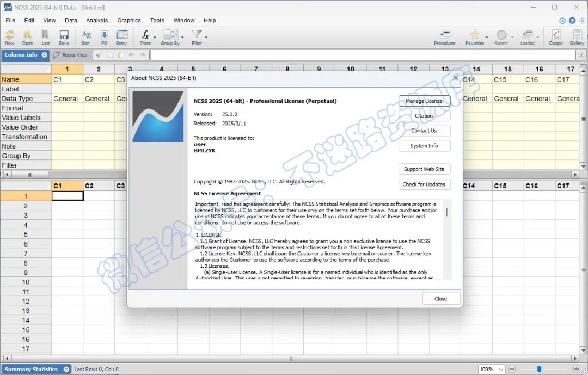Click the blue play tutorial icon
This screenshot has height=375, width=588.
(562, 21)
